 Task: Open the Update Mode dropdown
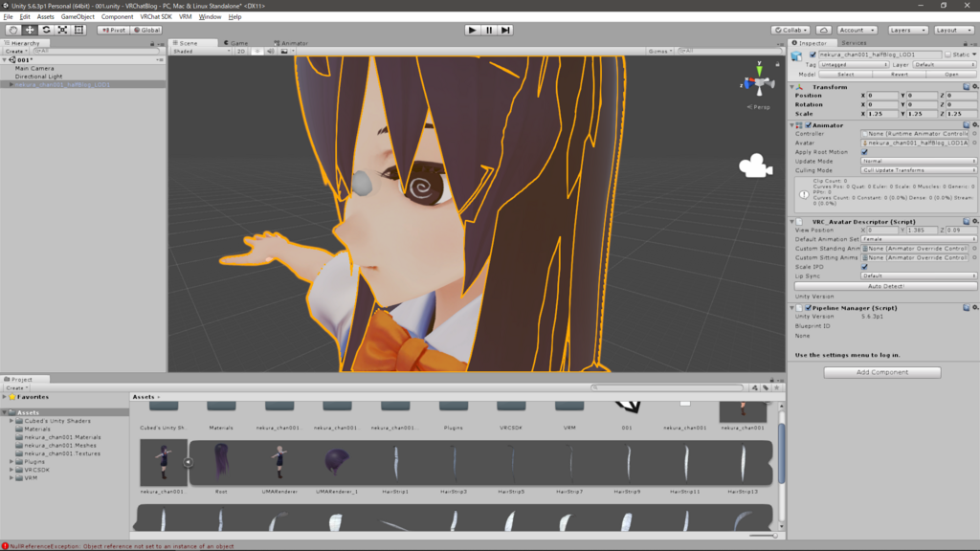(918, 161)
